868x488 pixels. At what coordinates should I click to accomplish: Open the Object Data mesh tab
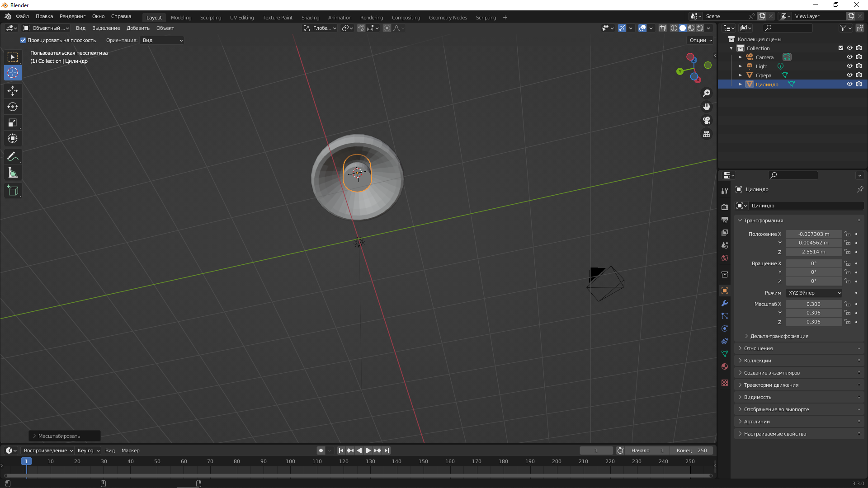725,354
